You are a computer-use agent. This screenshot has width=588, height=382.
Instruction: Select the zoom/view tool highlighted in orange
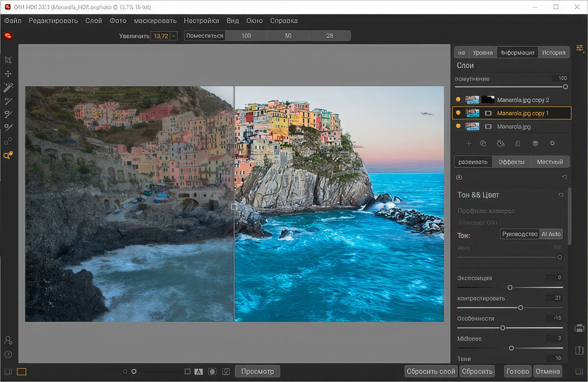8,155
